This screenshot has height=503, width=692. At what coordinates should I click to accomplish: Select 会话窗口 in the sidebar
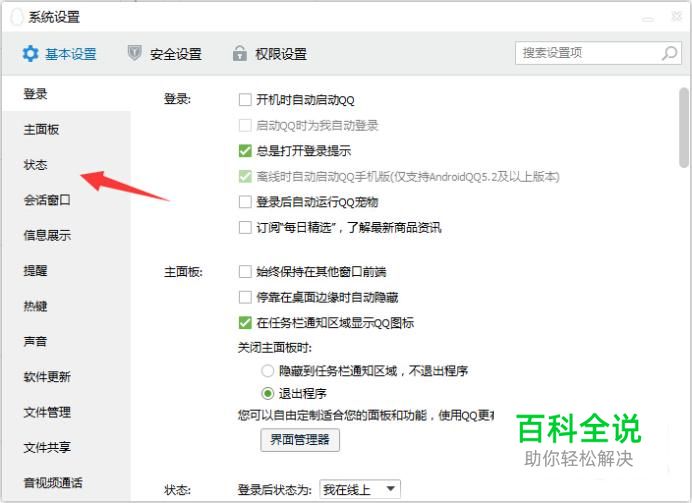(x=66, y=200)
